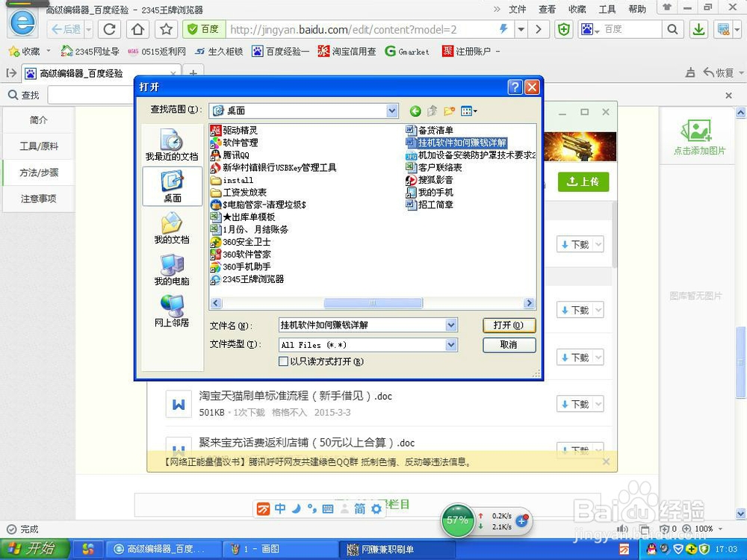Open the 百度经验 bookmark

point(281,51)
